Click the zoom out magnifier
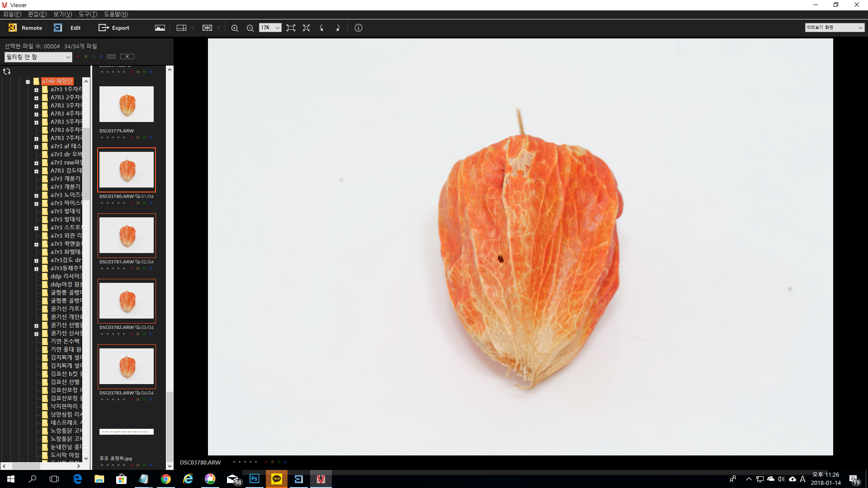This screenshot has height=488, width=868. click(250, 28)
